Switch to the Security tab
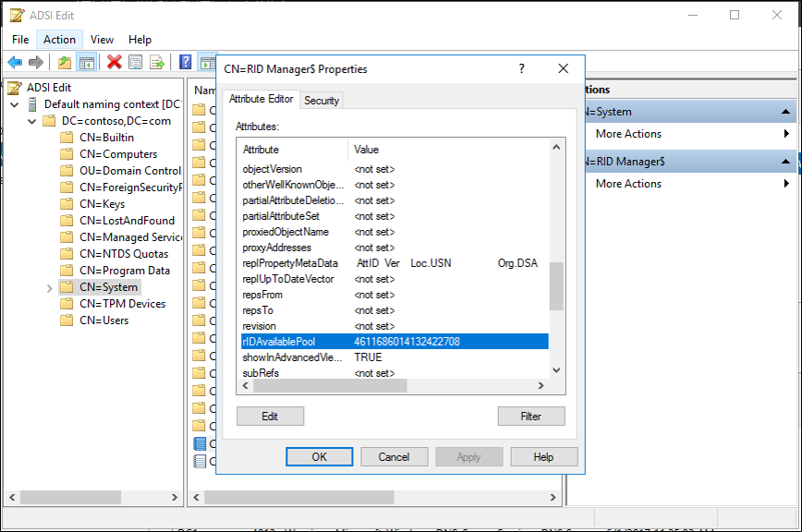 [322, 101]
